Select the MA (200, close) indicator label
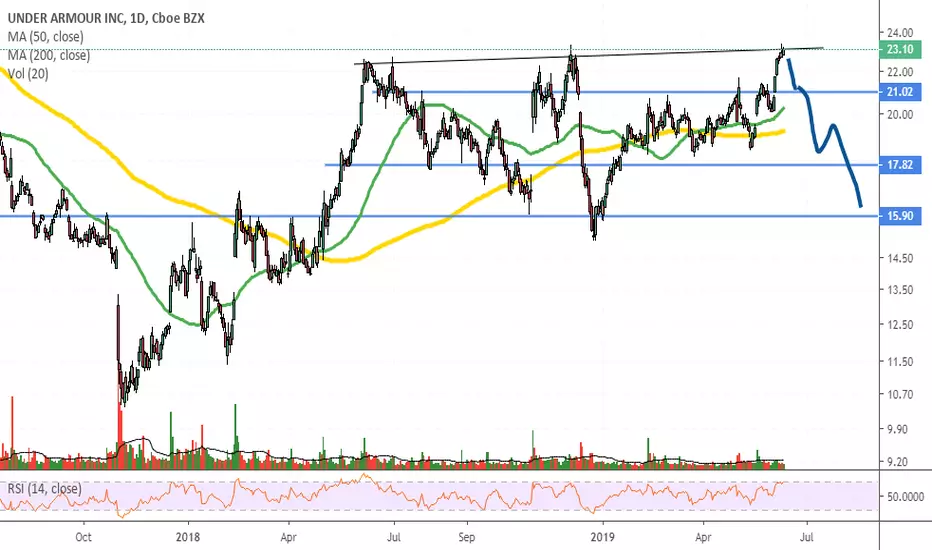The height and width of the screenshot is (550, 932). coord(49,55)
